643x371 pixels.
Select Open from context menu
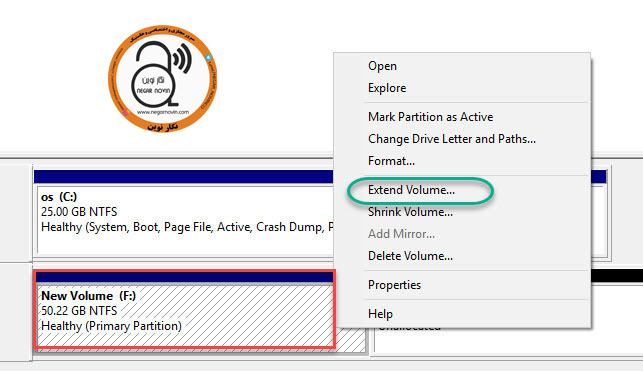(x=382, y=66)
